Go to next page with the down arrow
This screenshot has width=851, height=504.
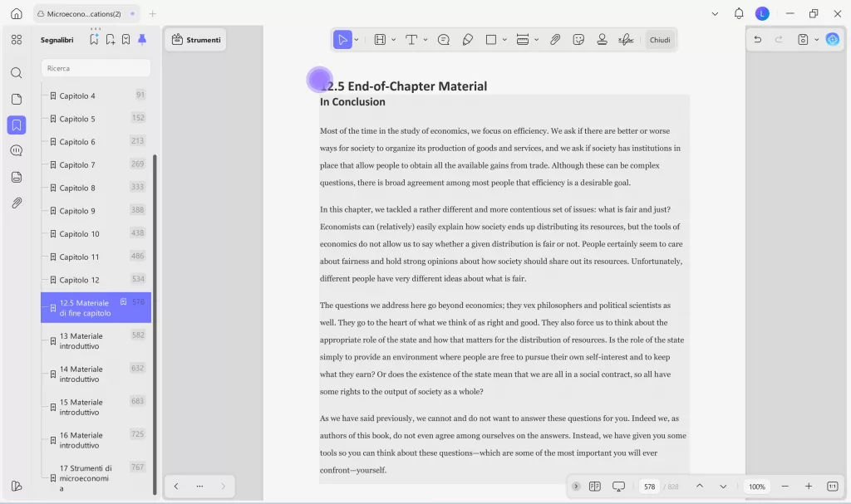tap(723, 486)
